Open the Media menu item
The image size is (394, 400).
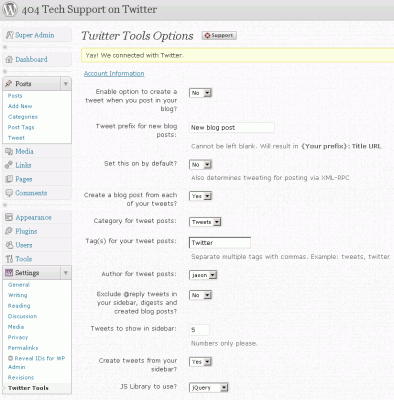[24, 151]
